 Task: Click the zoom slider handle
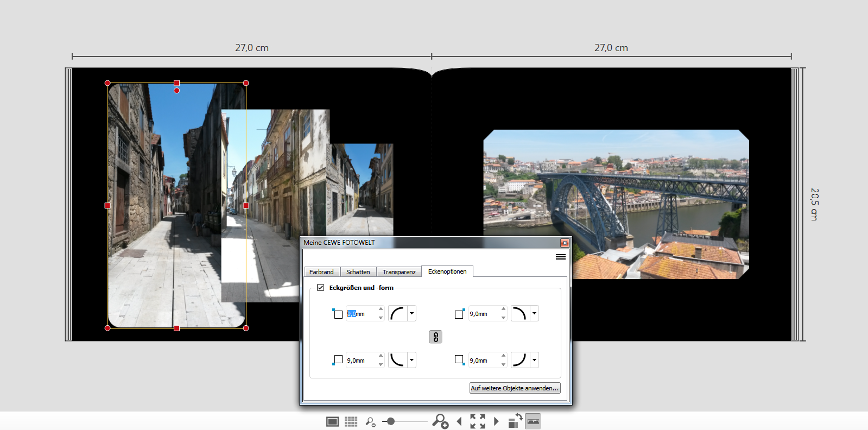pyautogui.click(x=390, y=421)
